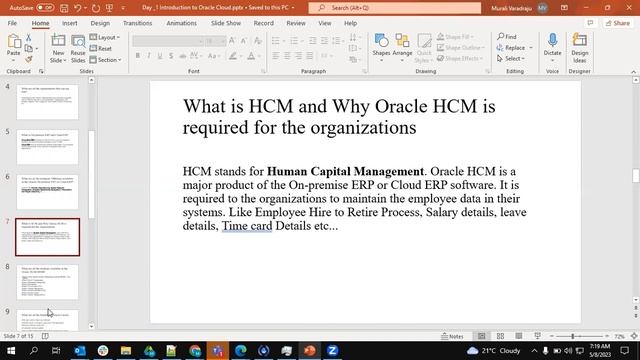Select slide 8 thumbnail
Image resolution: width=640 pixels, height=360 pixels.
point(47,282)
